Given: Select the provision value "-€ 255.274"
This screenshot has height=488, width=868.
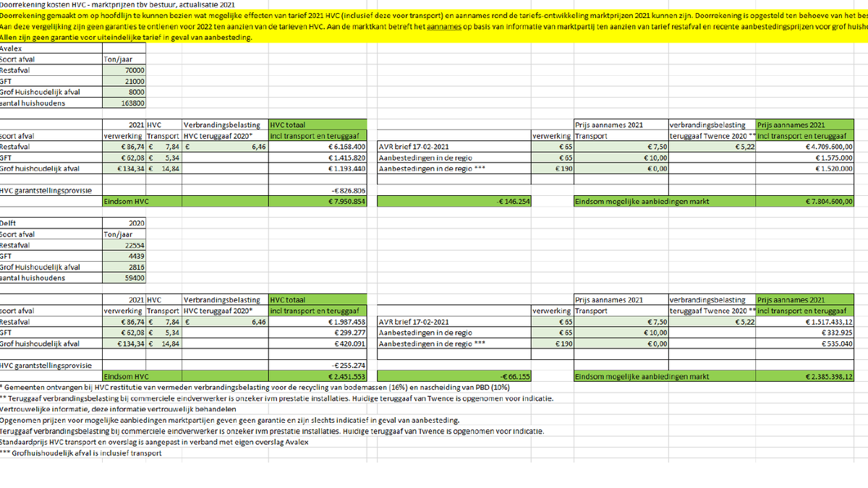Looking at the screenshot, I should pyautogui.click(x=317, y=365).
